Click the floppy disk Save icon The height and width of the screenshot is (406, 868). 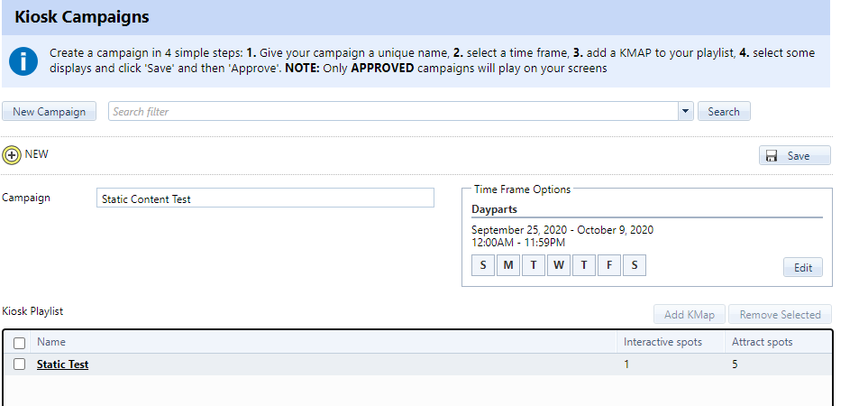pyautogui.click(x=772, y=156)
